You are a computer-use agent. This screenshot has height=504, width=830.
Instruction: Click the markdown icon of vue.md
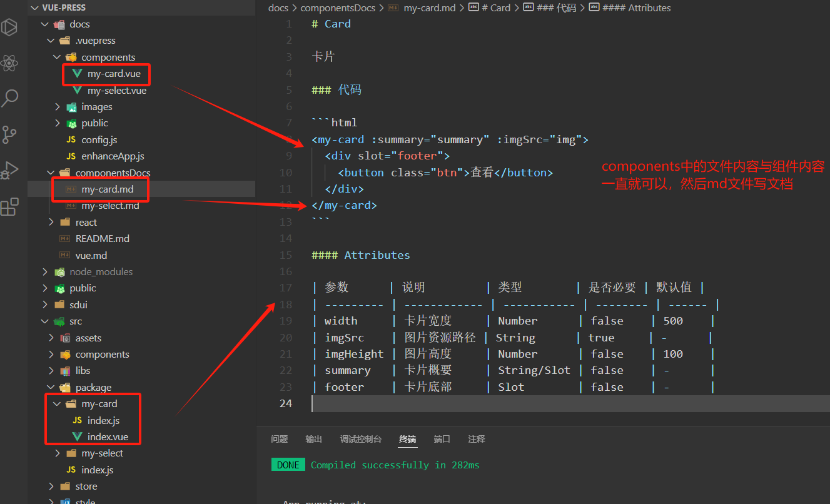[x=65, y=255]
